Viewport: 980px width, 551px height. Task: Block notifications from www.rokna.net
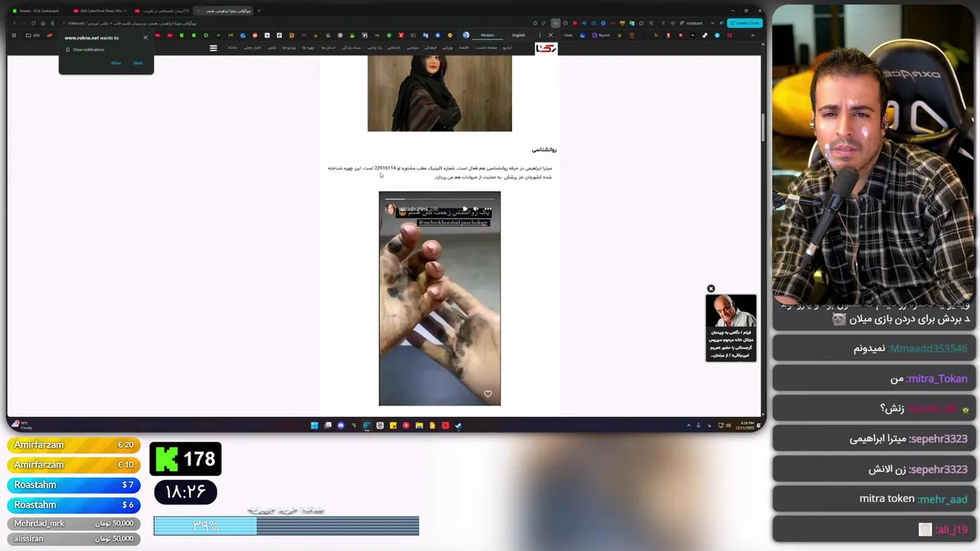pyautogui.click(x=138, y=63)
